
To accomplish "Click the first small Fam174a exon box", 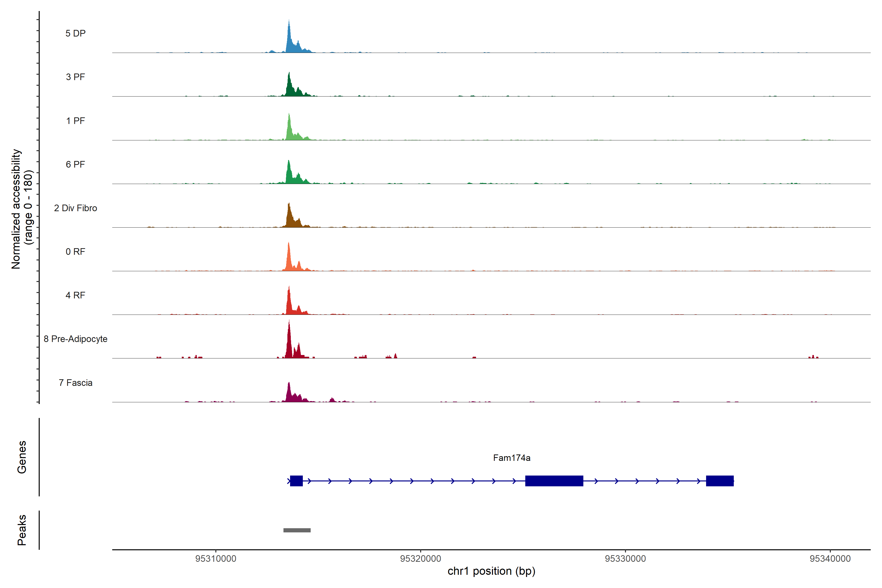I will [296, 481].
